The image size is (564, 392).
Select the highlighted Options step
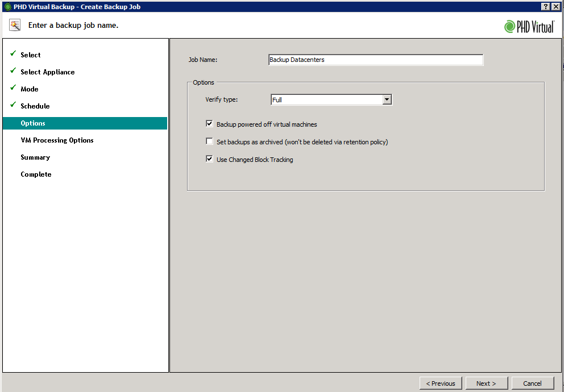click(85, 123)
